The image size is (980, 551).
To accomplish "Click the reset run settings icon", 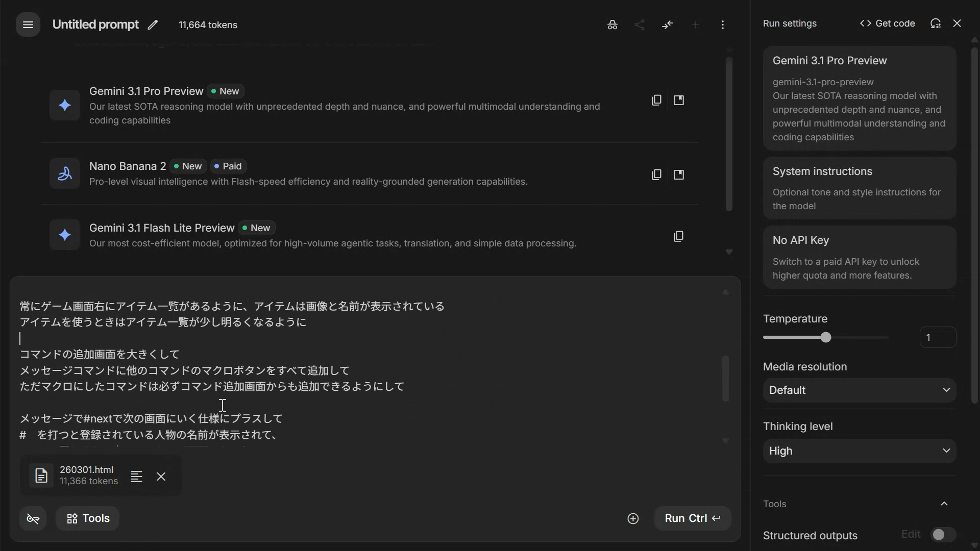I will coord(935,23).
